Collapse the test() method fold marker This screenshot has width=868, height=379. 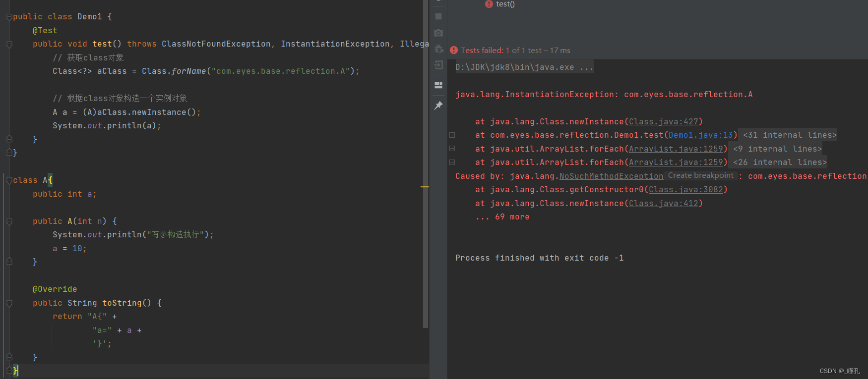(x=9, y=44)
